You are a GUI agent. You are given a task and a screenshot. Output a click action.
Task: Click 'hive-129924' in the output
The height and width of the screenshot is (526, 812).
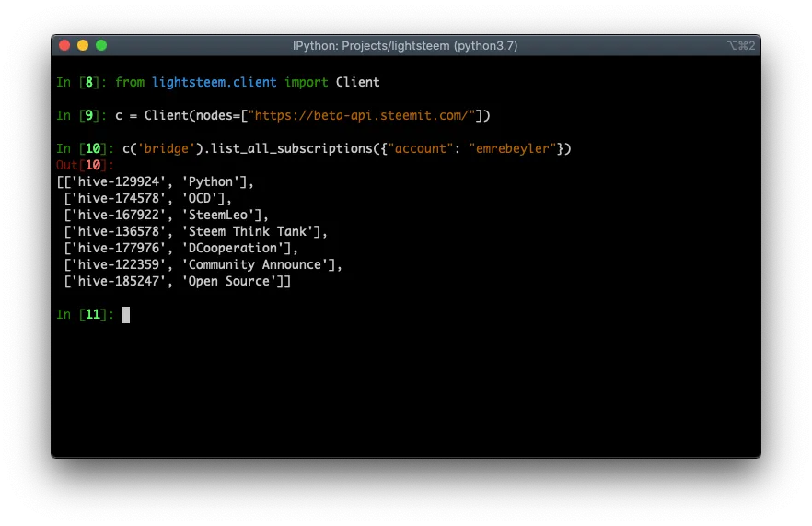(x=119, y=181)
